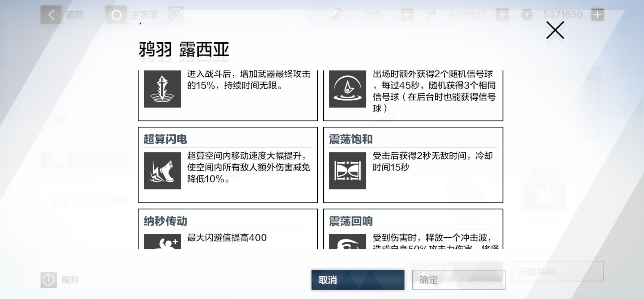
Task: Click the 最大闪避值提高400 description
Action: [x=227, y=238]
